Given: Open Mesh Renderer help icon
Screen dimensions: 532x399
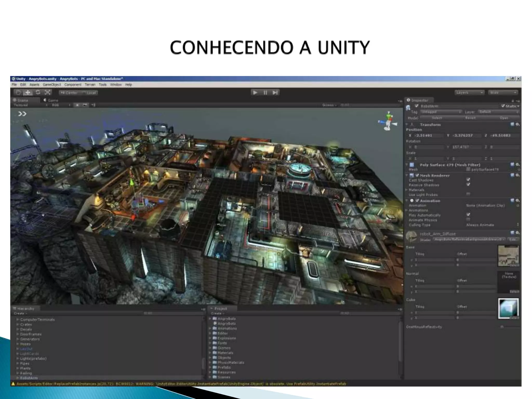Looking at the screenshot, I should pos(513,175).
